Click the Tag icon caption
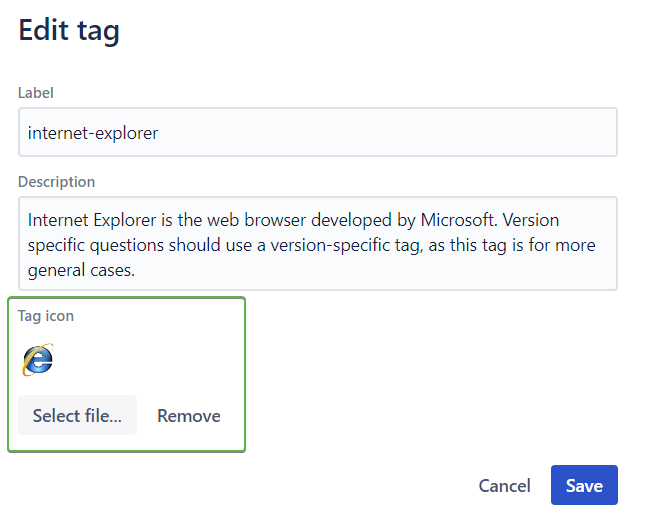 pyautogui.click(x=46, y=316)
